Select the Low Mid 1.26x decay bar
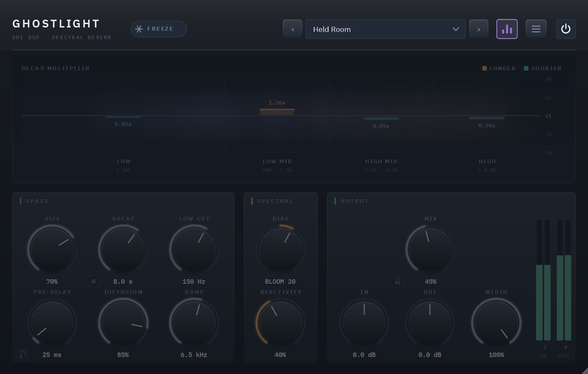588x374 pixels. point(277,112)
